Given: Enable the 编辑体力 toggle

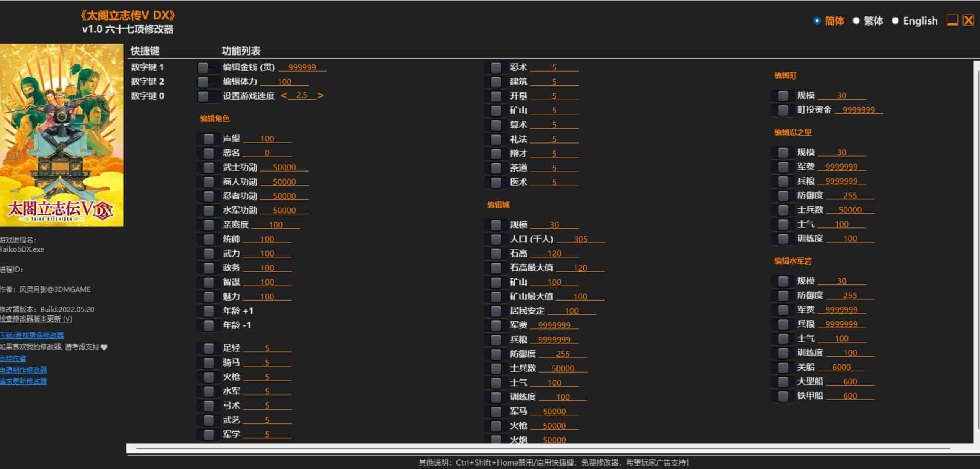Looking at the screenshot, I should pyautogui.click(x=207, y=82).
